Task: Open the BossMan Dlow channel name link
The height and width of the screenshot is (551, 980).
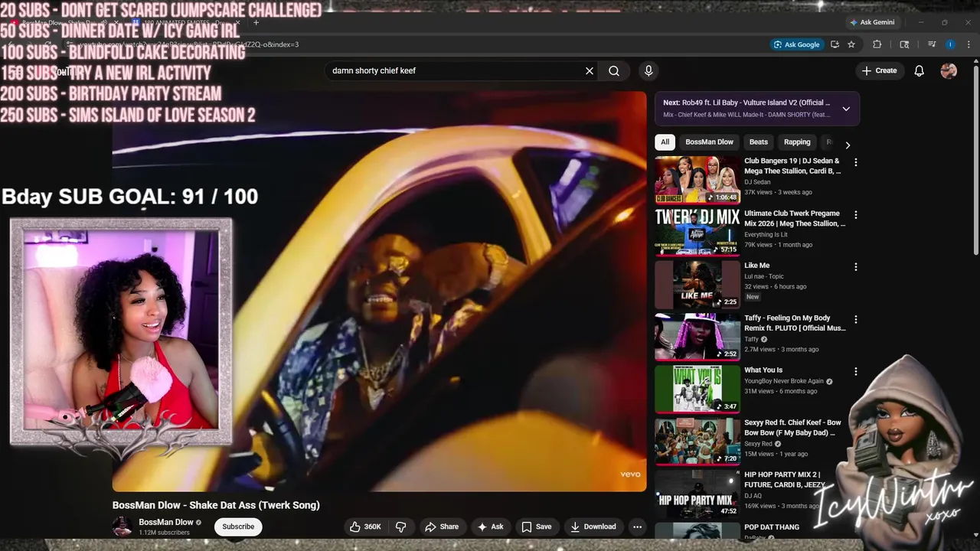Action: [x=166, y=522]
